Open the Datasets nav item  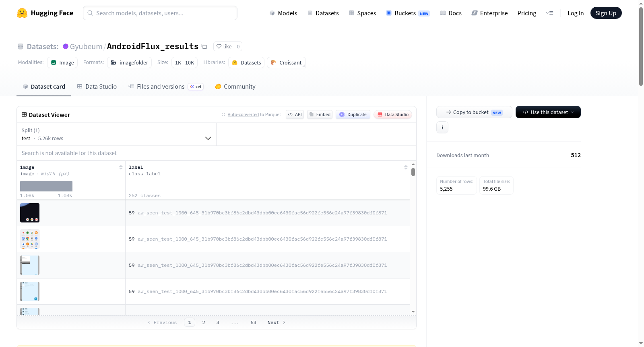pos(323,13)
